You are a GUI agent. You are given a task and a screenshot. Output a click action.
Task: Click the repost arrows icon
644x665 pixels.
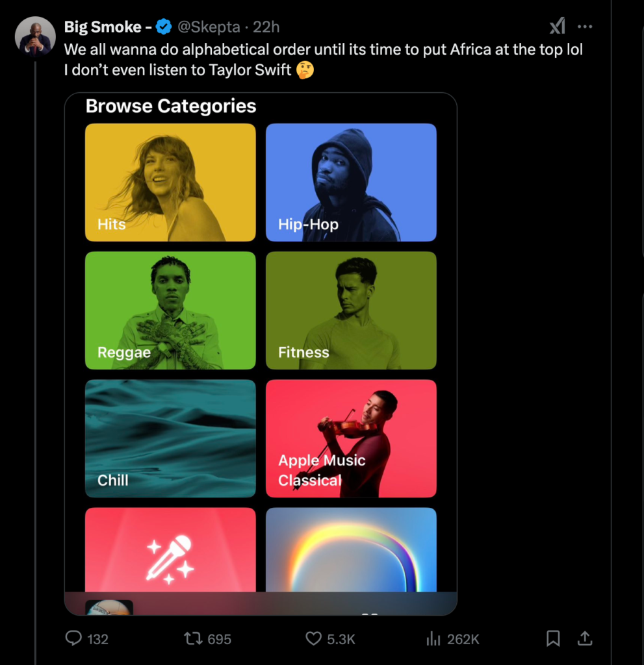point(193,639)
